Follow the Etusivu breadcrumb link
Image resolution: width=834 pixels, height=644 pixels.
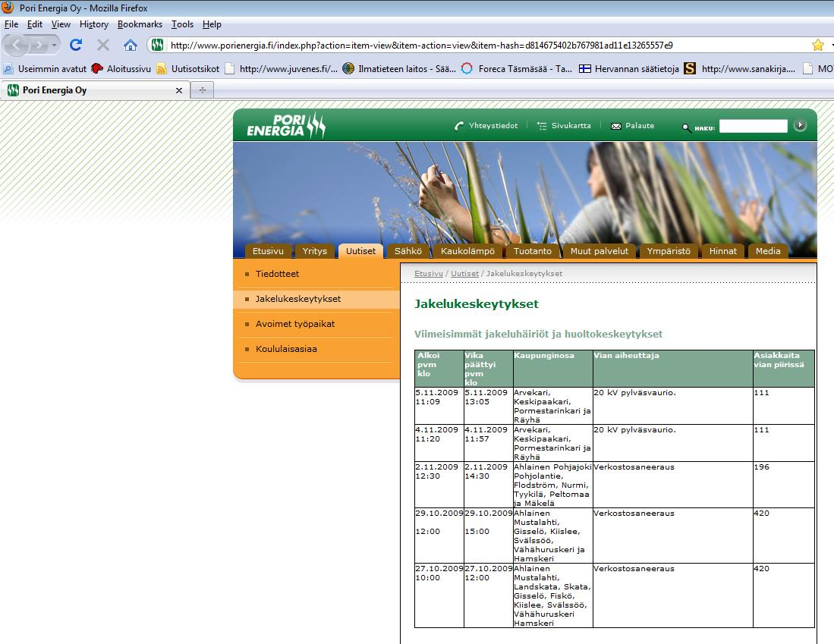429,273
